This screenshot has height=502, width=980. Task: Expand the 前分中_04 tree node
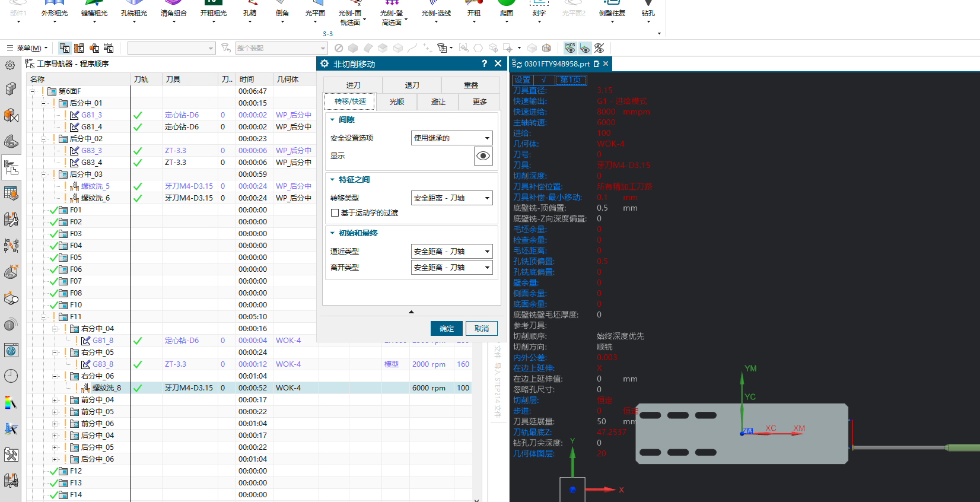(x=55, y=400)
